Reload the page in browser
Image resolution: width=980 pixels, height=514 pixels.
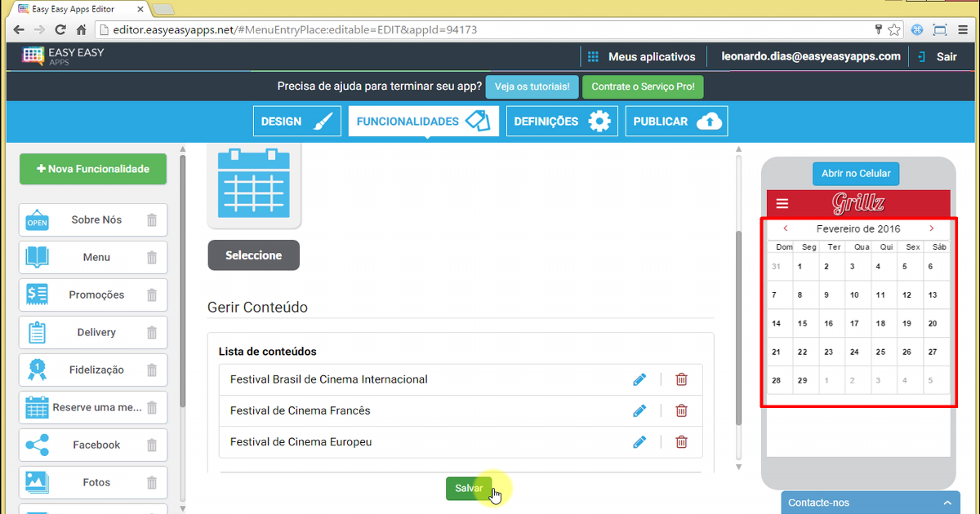pyautogui.click(x=60, y=30)
